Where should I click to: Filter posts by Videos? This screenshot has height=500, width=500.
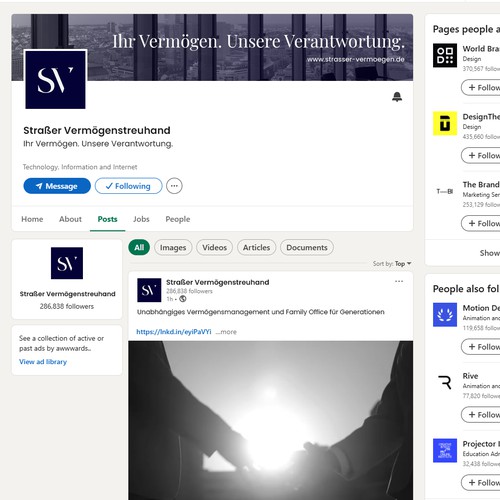pos(214,247)
